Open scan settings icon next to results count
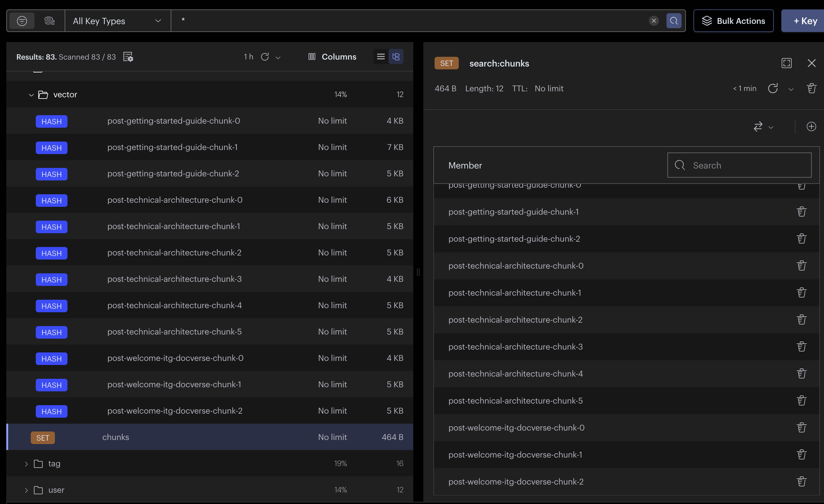The height and width of the screenshot is (504, 824). click(128, 57)
